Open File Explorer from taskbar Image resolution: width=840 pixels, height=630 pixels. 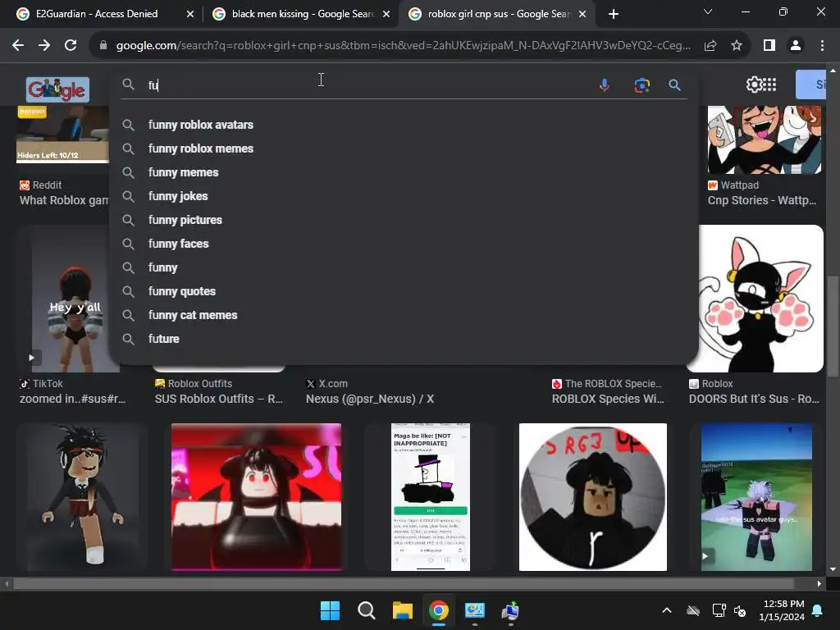click(x=402, y=610)
